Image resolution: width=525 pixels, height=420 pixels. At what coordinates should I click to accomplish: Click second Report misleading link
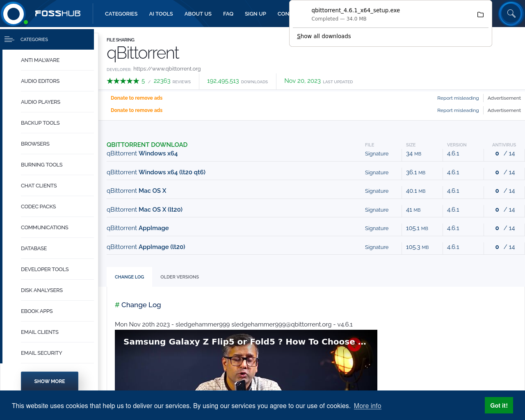tap(458, 110)
